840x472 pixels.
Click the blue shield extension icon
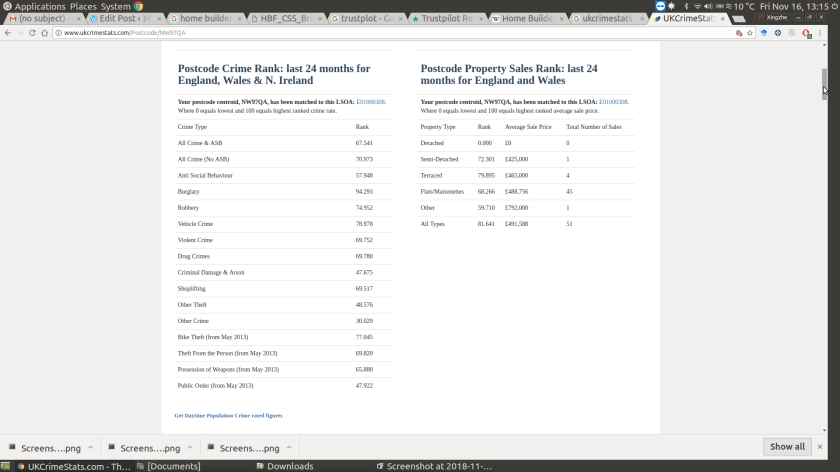point(764,33)
